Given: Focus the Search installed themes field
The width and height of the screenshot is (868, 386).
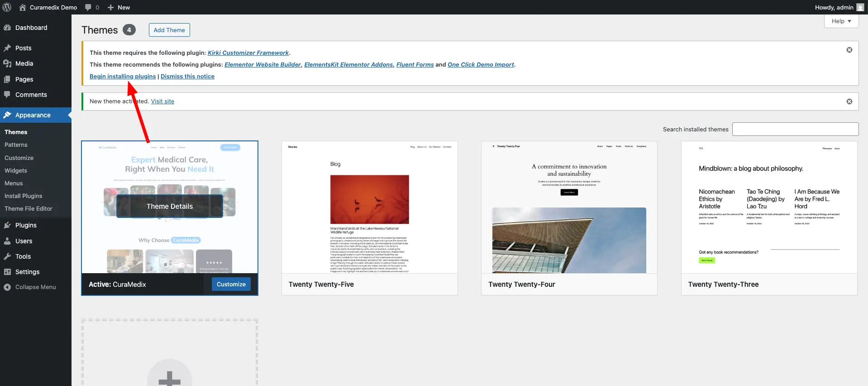Looking at the screenshot, I should point(795,129).
